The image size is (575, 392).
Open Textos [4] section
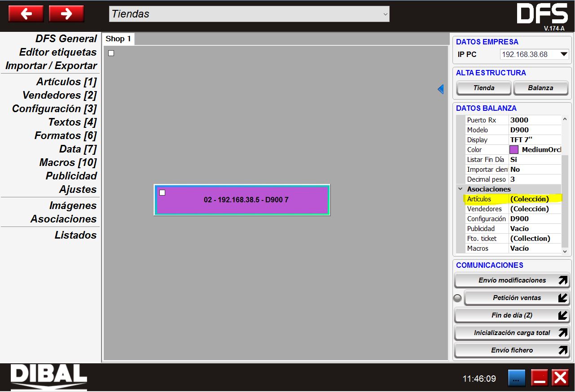(72, 122)
